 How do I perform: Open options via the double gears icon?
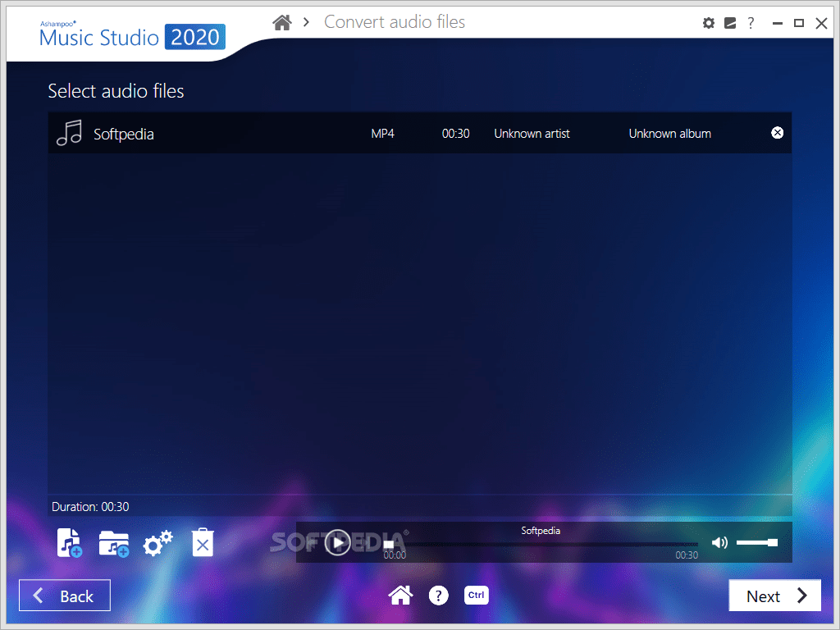coord(157,543)
